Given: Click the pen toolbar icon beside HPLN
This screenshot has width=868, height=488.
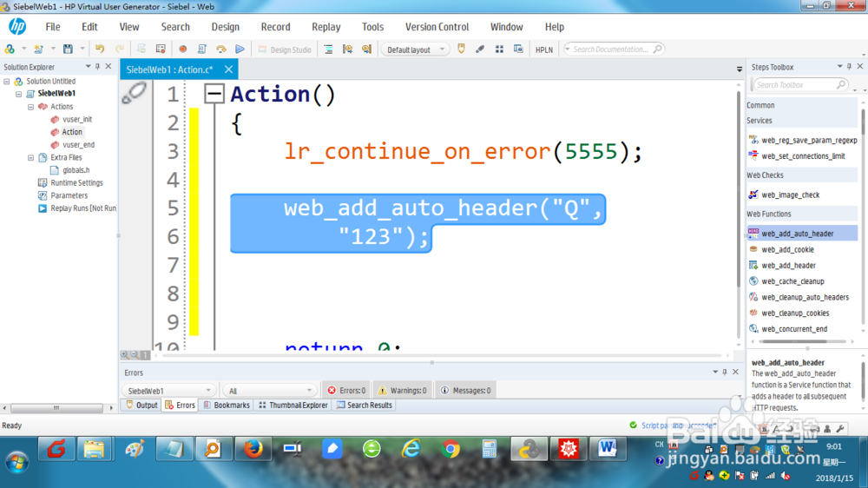Looking at the screenshot, I should point(480,49).
